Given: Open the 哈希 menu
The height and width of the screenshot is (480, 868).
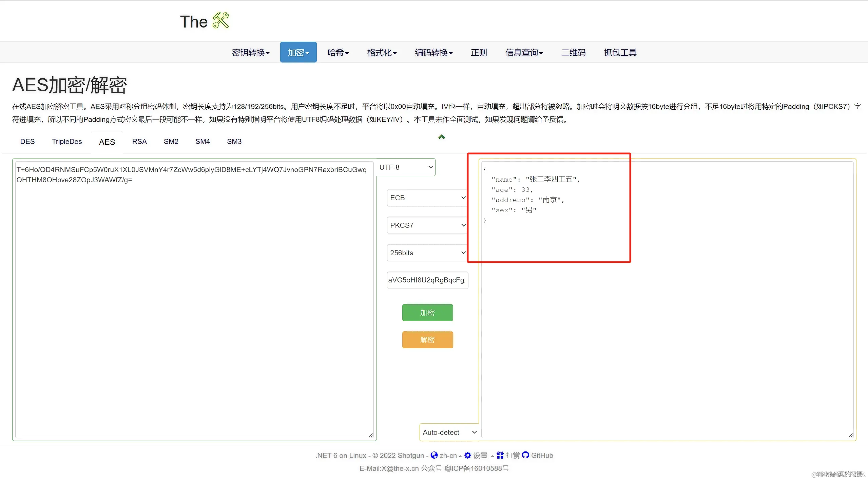Looking at the screenshot, I should pyautogui.click(x=338, y=53).
